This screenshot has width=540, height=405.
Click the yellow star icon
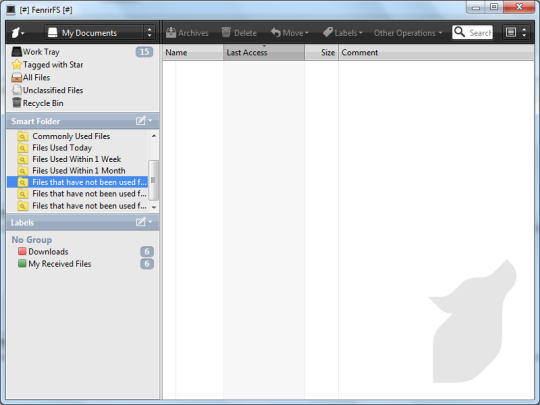tap(16, 64)
